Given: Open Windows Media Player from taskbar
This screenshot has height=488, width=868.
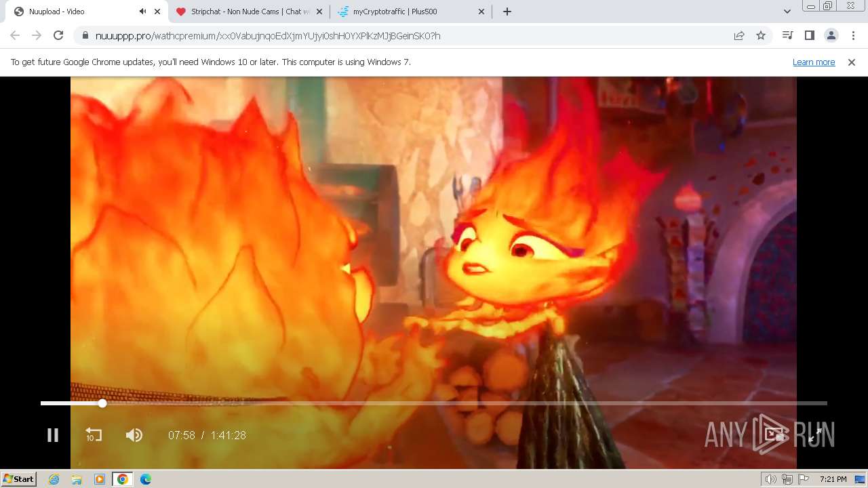Looking at the screenshot, I should 100,479.
